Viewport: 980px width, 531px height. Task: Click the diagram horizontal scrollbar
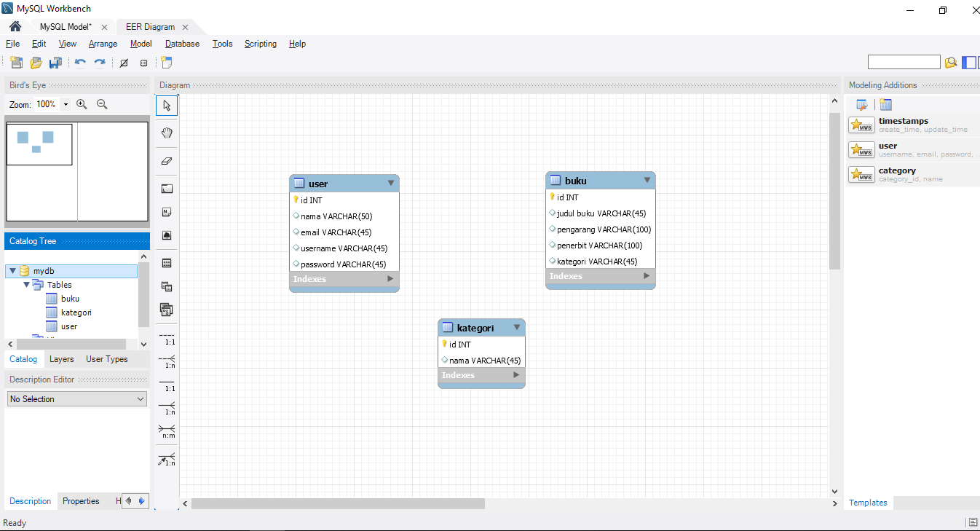(338, 503)
